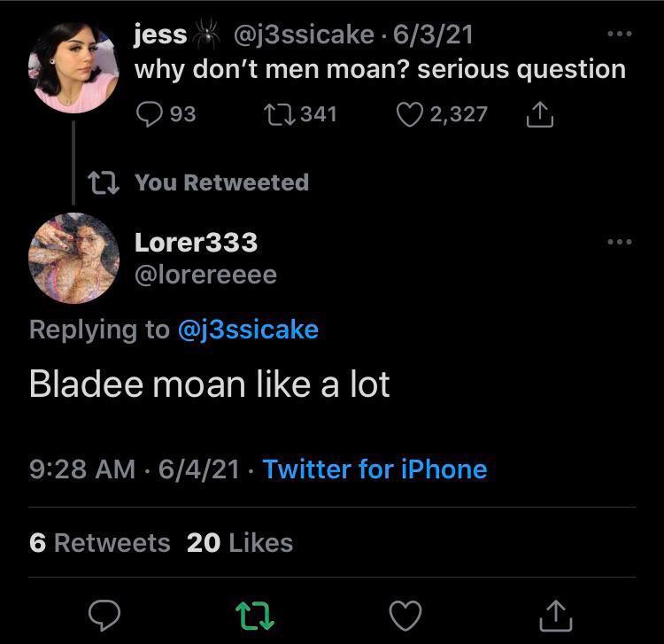The width and height of the screenshot is (664, 644).
Task: View the 20 Likes list
Action: click(x=239, y=542)
